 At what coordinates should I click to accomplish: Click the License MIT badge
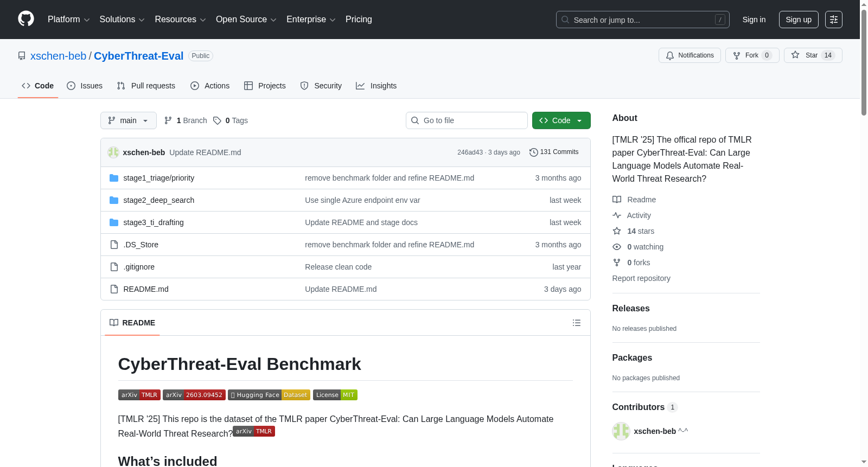[x=335, y=395]
